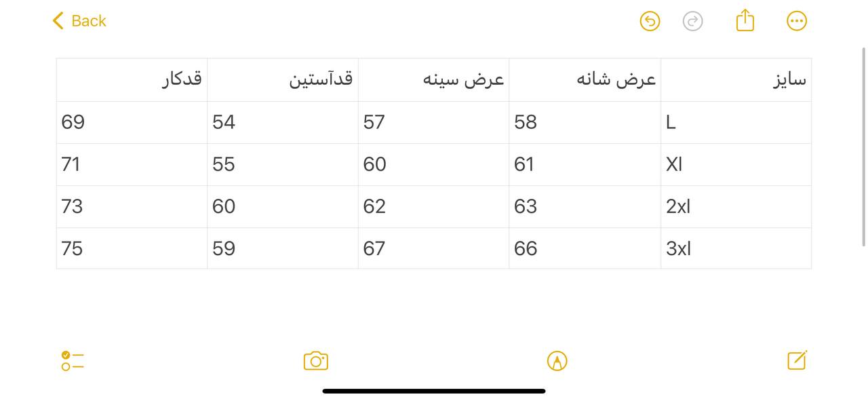The image size is (868, 401).
Task: Select the قدکار header cell
Action: tap(132, 79)
